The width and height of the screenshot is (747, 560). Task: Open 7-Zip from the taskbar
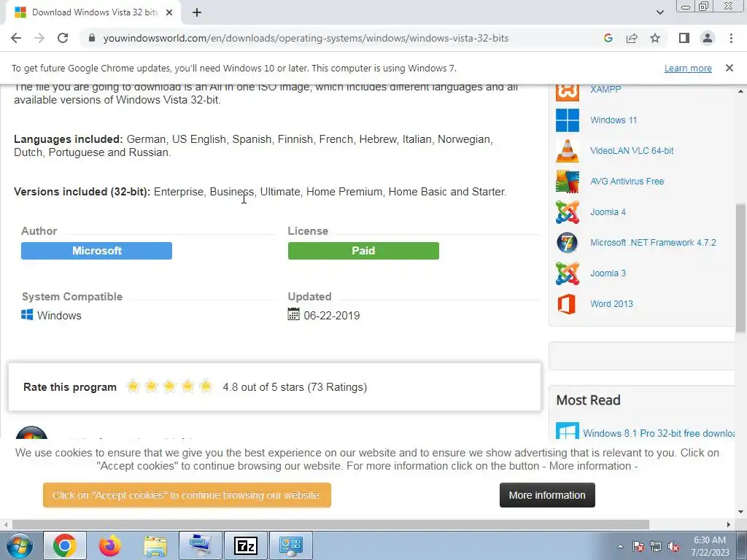coord(246,545)
